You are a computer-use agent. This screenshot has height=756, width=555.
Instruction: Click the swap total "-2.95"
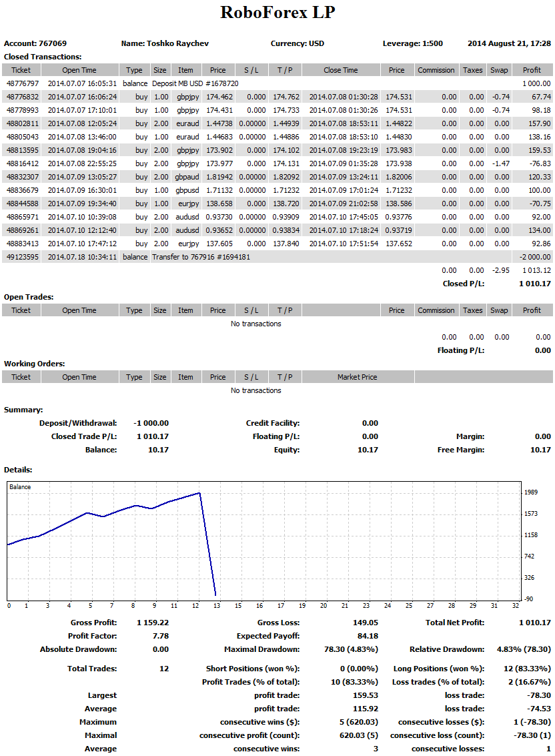click(500, 270)
